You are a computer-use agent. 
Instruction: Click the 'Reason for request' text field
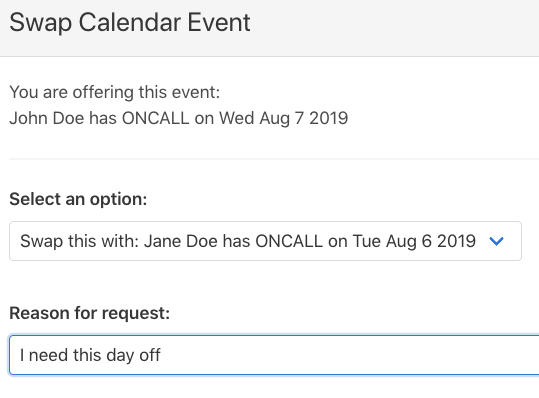[x=274, y=355]
